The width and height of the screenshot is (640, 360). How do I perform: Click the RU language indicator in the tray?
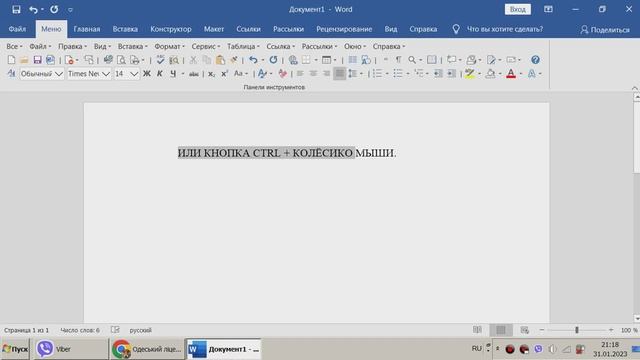(476, 349)
